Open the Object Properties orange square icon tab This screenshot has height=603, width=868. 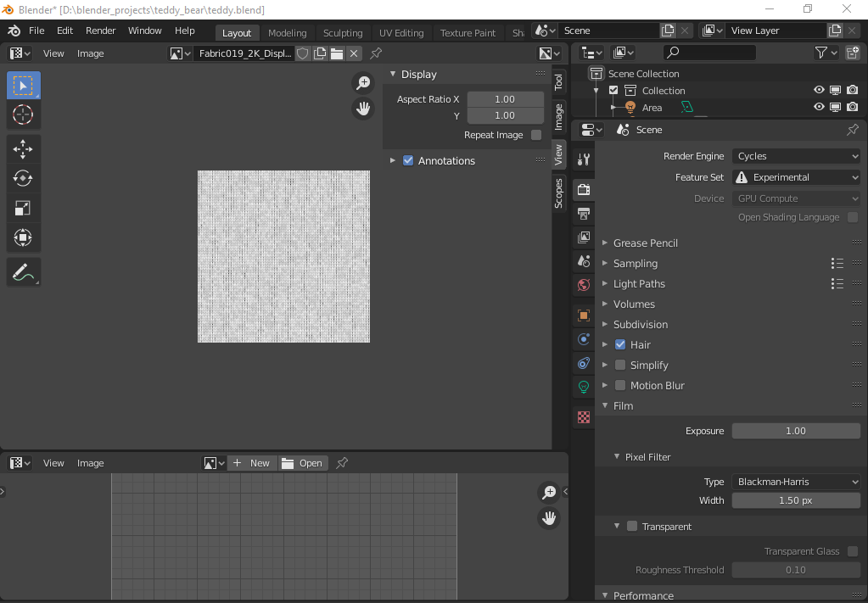click(x=583, y=315)
